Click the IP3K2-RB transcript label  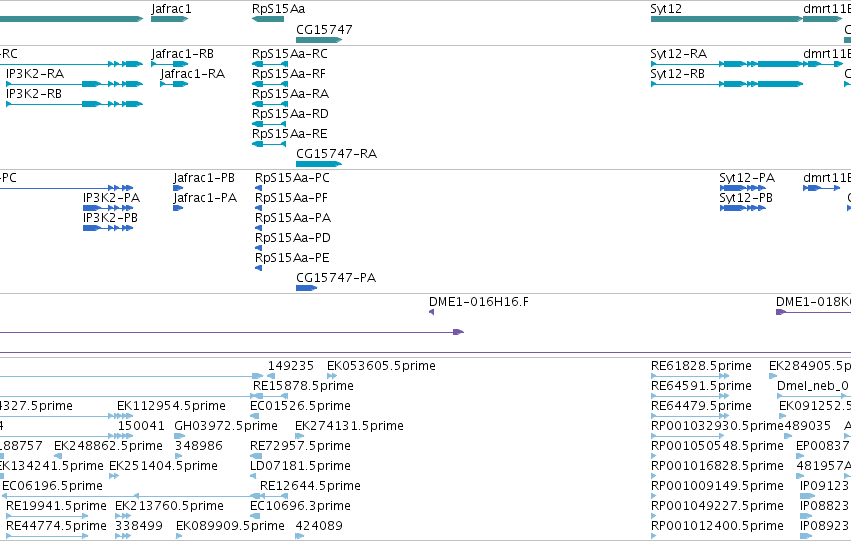point(34,94)
